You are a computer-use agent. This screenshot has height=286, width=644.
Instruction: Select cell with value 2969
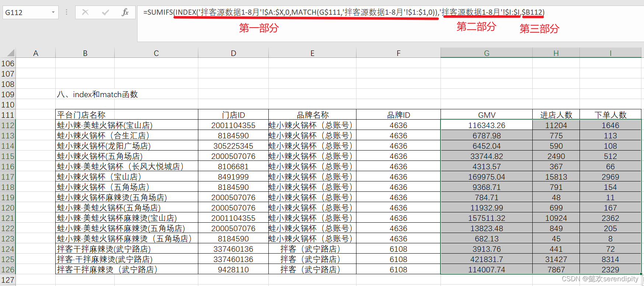pyautogui.click(x=610, y=177)
